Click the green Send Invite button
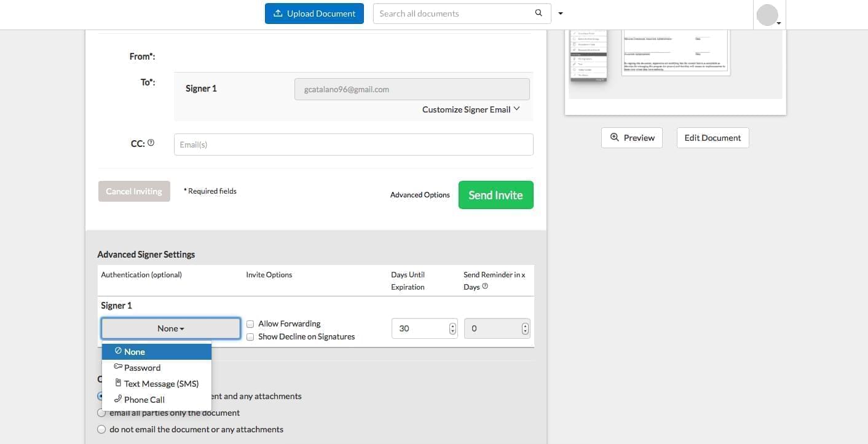 495,195
